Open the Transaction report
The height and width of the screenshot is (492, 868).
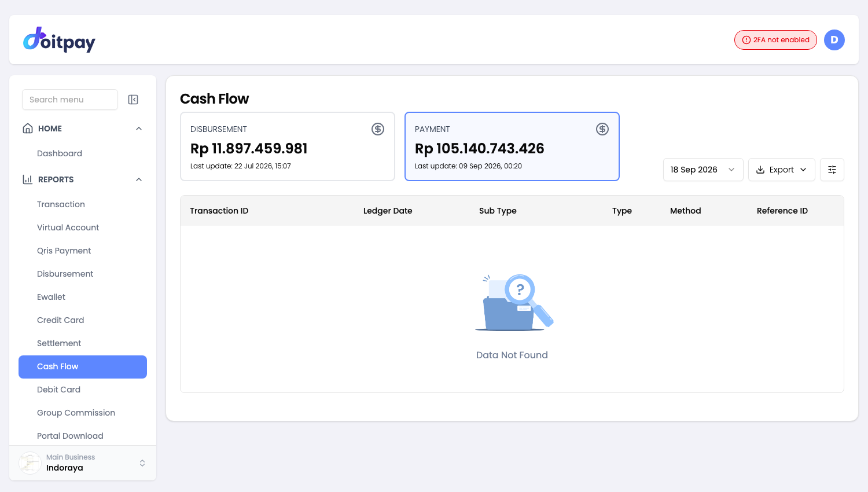point(61,204)
